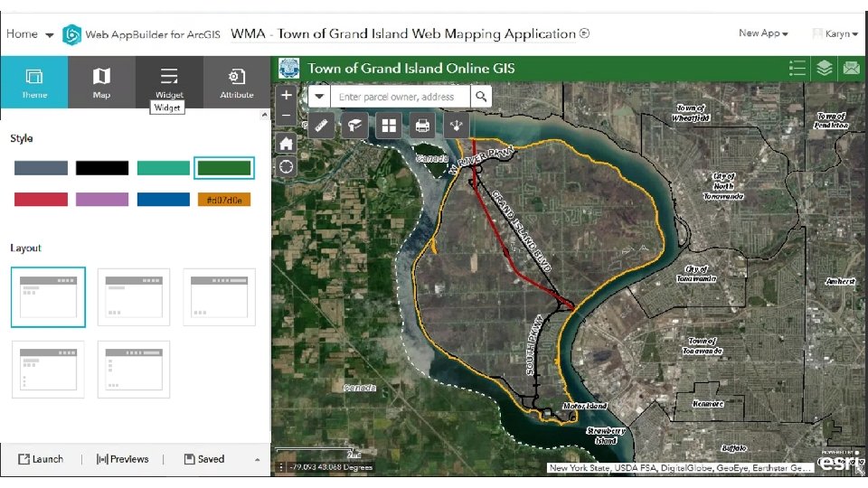Open the search source dropdown arrow

click(319, 97)
